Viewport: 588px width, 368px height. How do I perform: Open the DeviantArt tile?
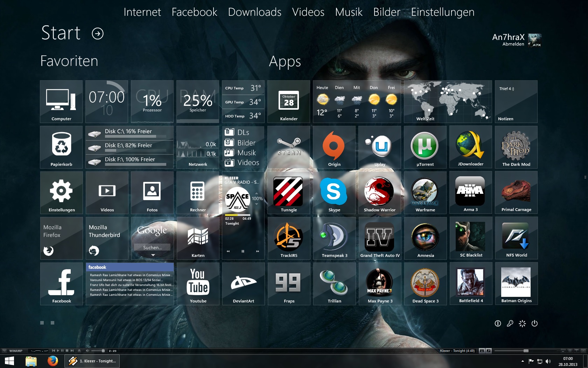[x=243, y=284]
